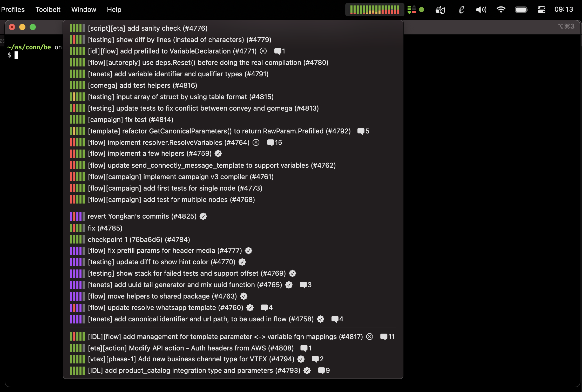Viewport: 582px width, 392px height.
Task: Select add canonical identifier and url path (#4758)
Action: [x=233, y=319]
